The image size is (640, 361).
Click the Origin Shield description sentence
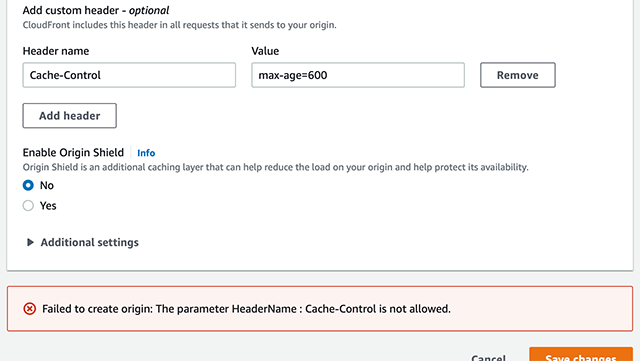[x=276, y=167]
